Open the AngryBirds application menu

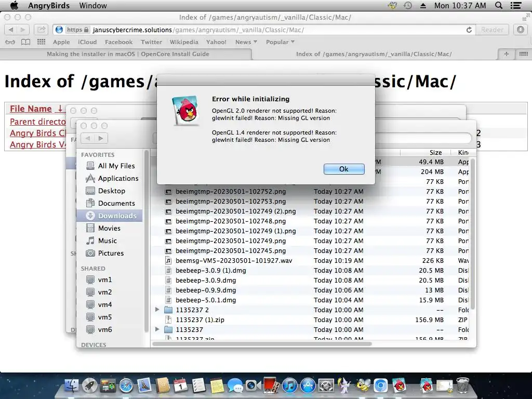tap(49, 5)
